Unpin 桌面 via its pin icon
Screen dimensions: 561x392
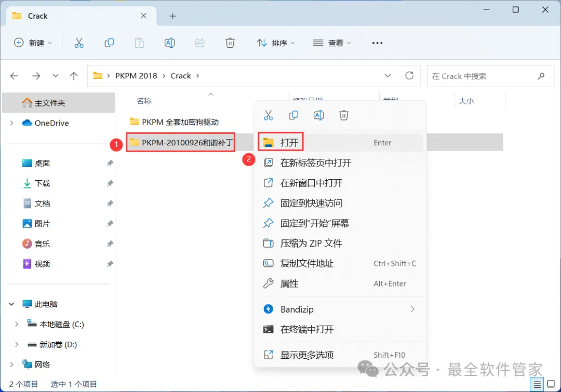[x=110, y=163]
